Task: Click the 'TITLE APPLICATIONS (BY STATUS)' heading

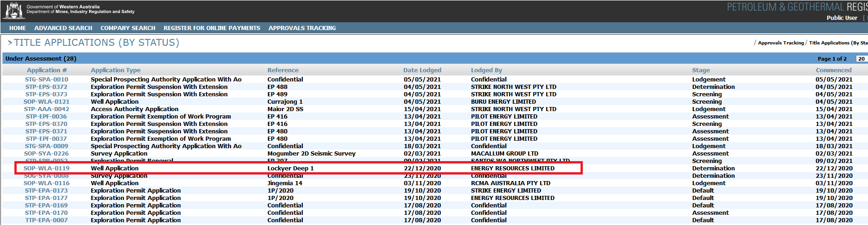Action: (x=96, y=43)
